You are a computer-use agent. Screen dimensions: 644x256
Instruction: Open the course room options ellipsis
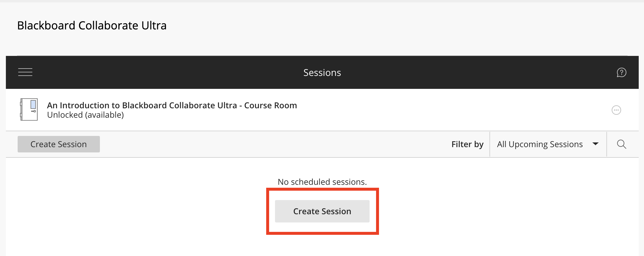(x=616, y=110)
